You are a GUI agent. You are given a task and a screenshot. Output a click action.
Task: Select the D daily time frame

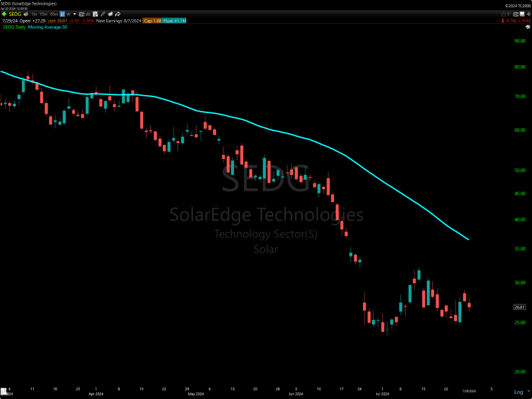pos(63,14)
